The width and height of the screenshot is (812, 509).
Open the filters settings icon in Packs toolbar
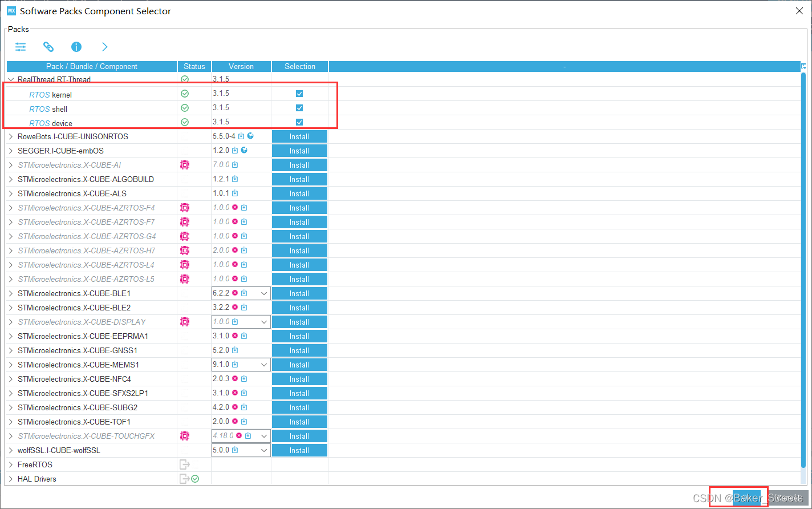21,47
